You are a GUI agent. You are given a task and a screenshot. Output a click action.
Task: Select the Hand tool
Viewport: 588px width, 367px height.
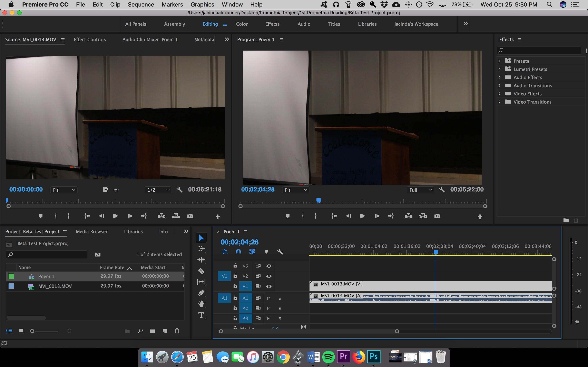coord(201,304)
